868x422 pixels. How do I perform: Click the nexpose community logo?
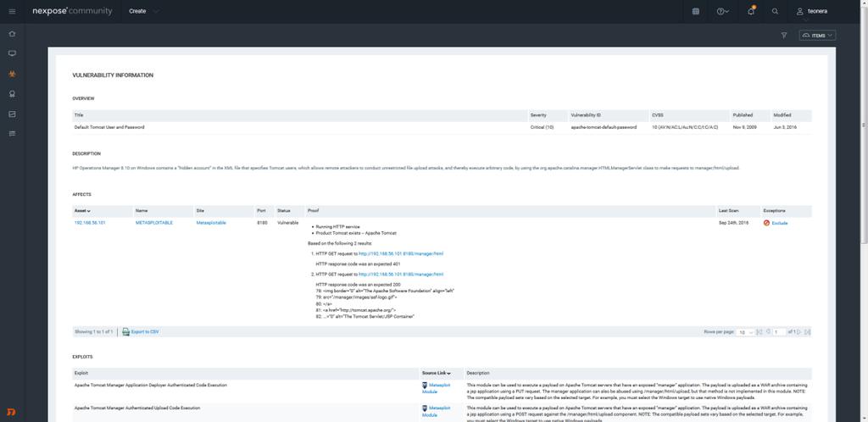tap(72, 11)
